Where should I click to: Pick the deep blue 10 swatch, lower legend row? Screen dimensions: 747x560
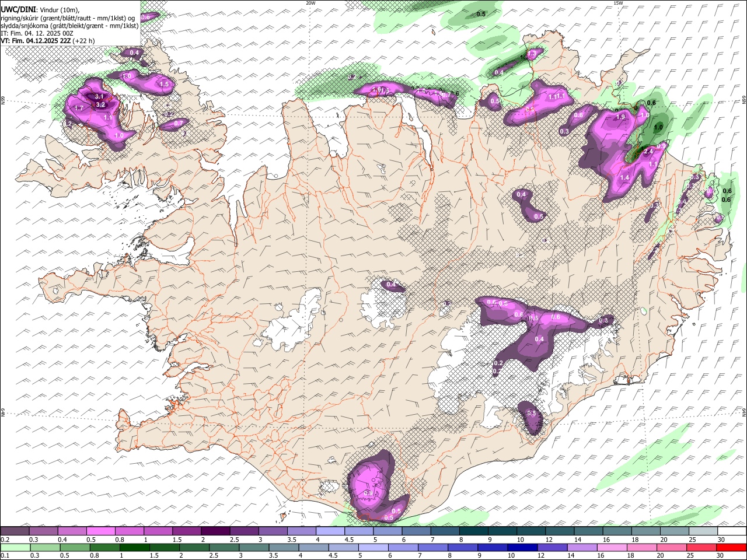pyautogui.click(x=522, y=547)
